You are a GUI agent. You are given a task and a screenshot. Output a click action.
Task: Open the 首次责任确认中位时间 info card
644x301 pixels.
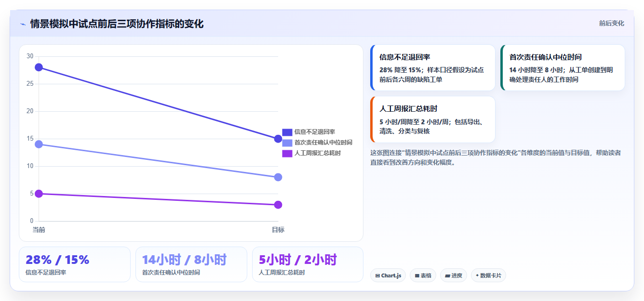click(x=563, y=67)
